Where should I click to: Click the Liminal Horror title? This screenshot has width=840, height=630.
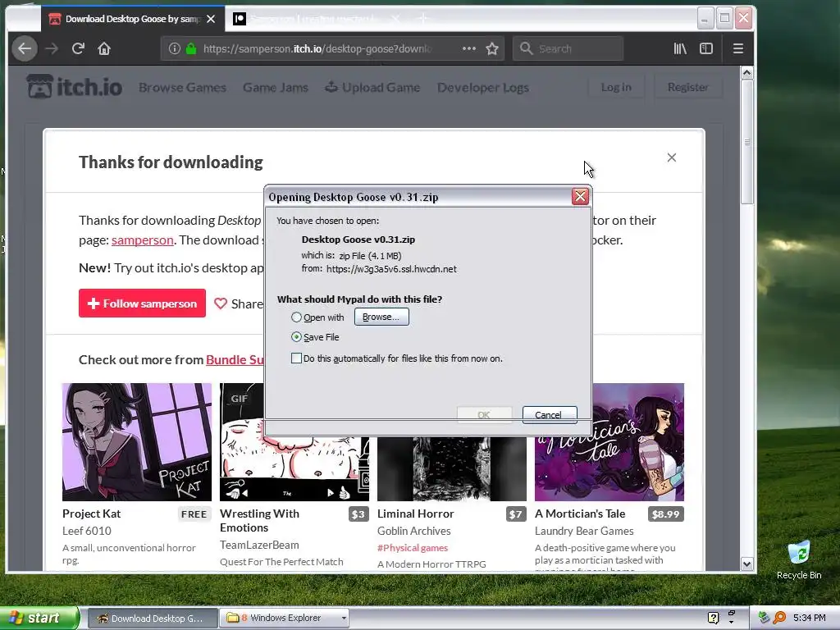click(416, 514)
